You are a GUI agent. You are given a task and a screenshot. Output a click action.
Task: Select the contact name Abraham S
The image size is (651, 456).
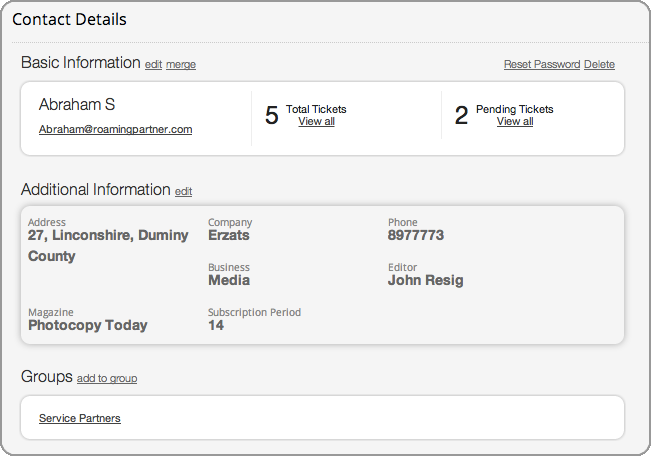[x=77, y=104]
